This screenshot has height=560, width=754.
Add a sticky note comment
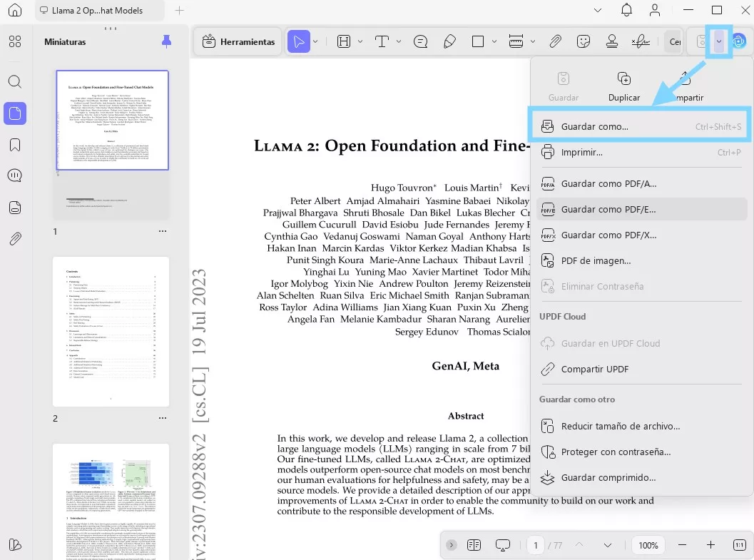pos(420,42)
